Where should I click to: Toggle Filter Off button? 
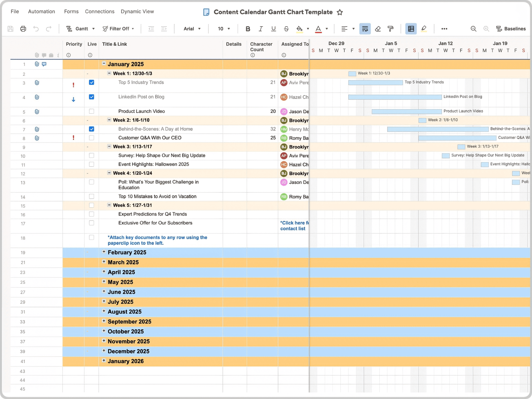pyautogui.click(x=118, y=29)
